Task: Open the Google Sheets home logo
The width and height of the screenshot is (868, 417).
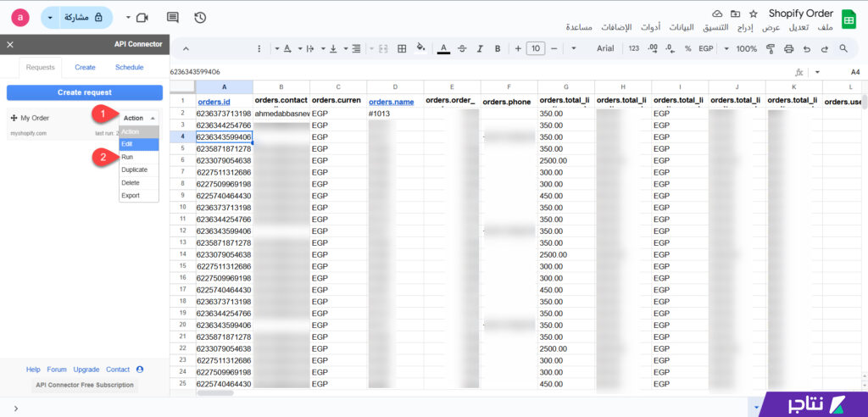Action: point(848,19)
